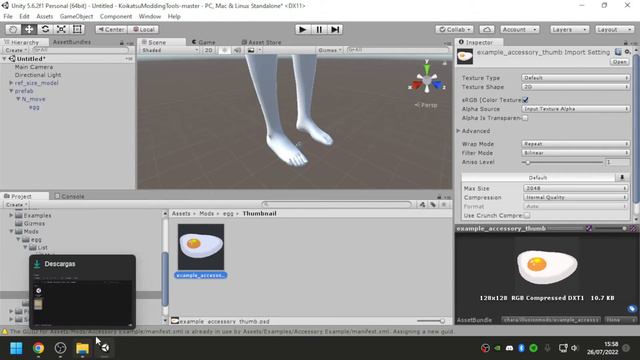Click the Persp projection label
640x360 pixels.
426,105
